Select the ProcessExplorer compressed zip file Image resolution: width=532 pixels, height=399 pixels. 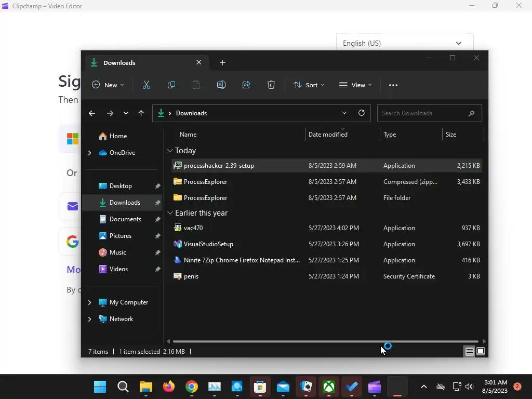(327, 182)
